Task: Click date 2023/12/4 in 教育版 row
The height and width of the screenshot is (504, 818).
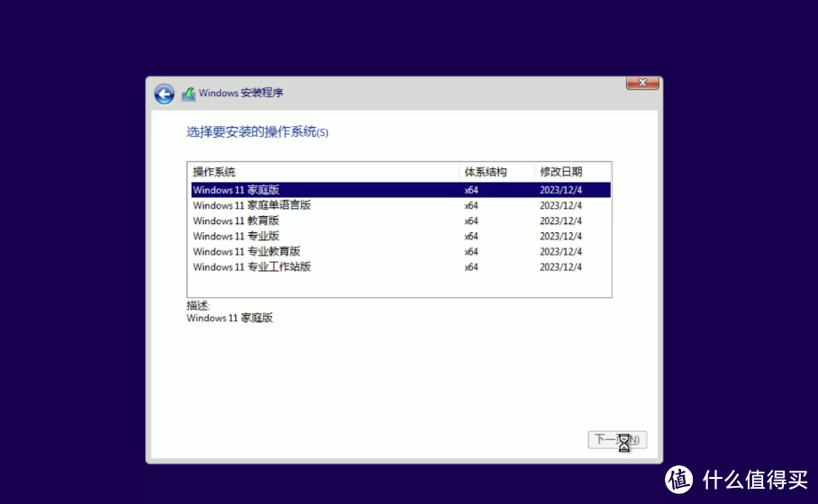Action: pyautogui.click(x=561, y=221)
